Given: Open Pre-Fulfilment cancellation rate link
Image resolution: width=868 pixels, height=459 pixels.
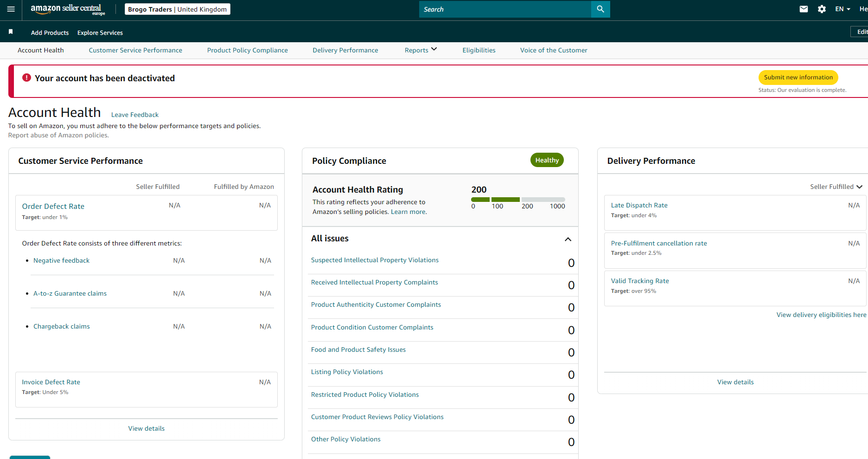Looking at the screenshot, I should [x=659, y=243].
